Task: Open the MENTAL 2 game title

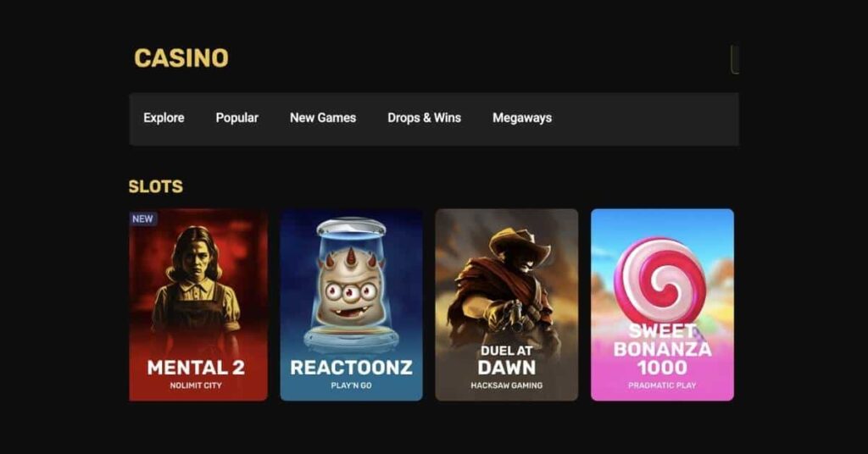Action: pos(196,368)
